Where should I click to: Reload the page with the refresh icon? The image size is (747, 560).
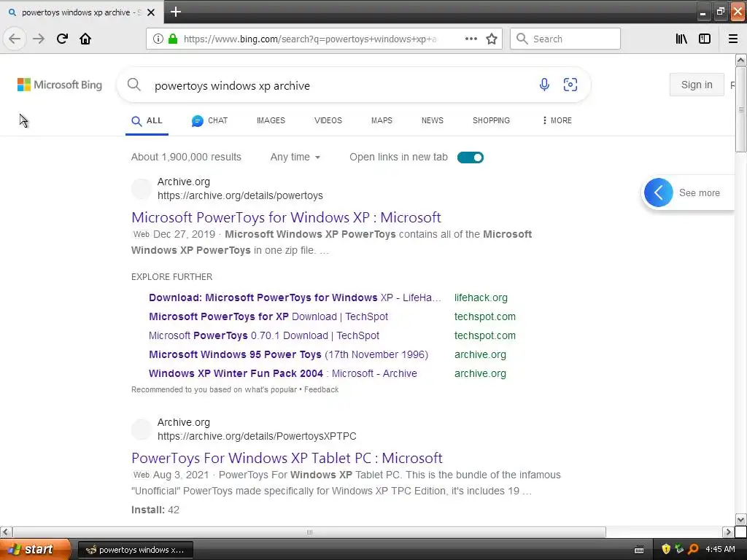(62, 39)
